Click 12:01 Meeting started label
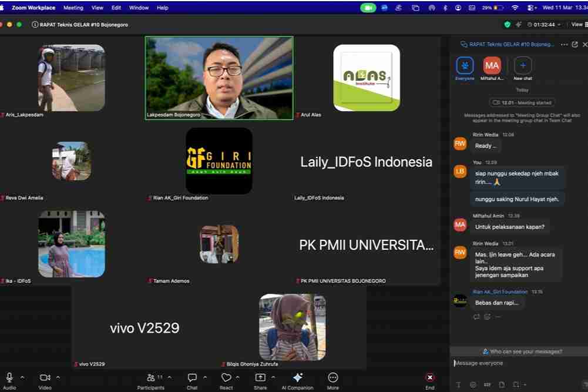Screen dimensions: 588x392 point(522,102)
